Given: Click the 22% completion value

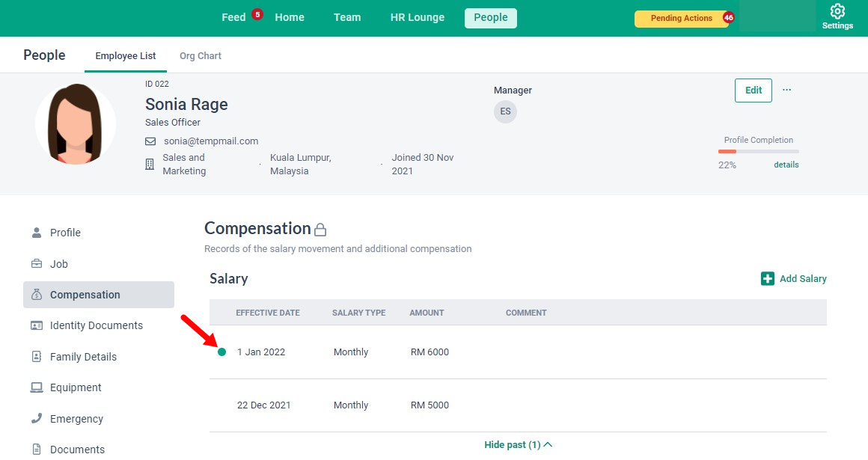Looking at the screenshot, I should click(x=727, y=165).
